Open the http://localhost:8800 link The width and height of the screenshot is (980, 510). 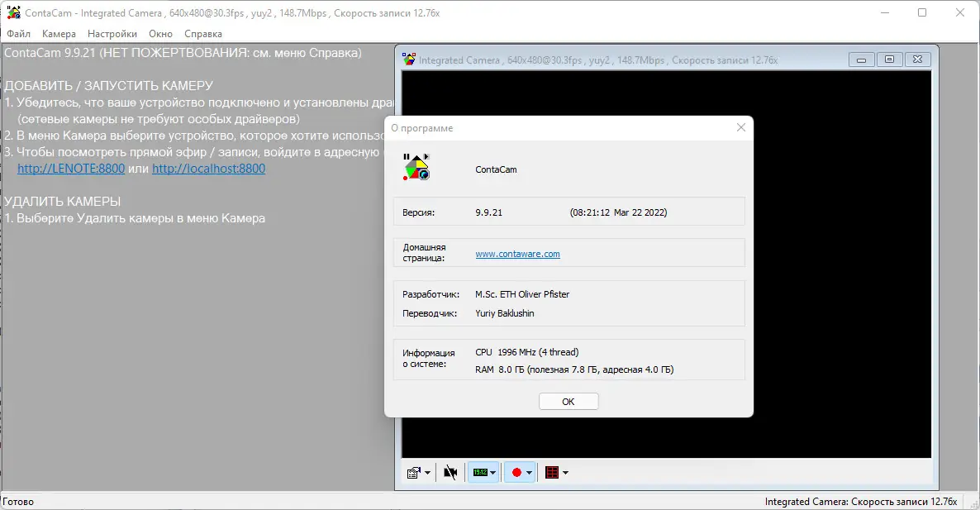[x=209, y=169]
